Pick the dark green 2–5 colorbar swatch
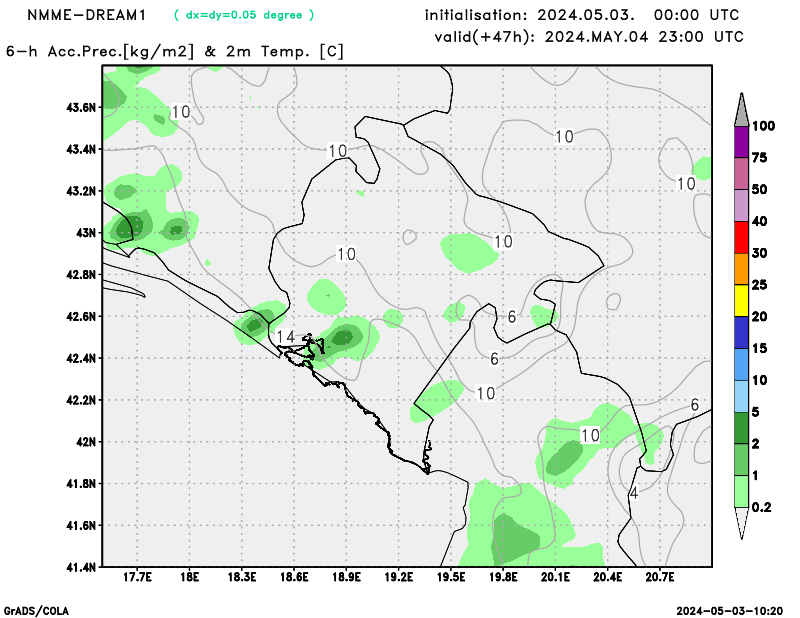This screenshot has width=800, height=618. click(x=741, y=428)
